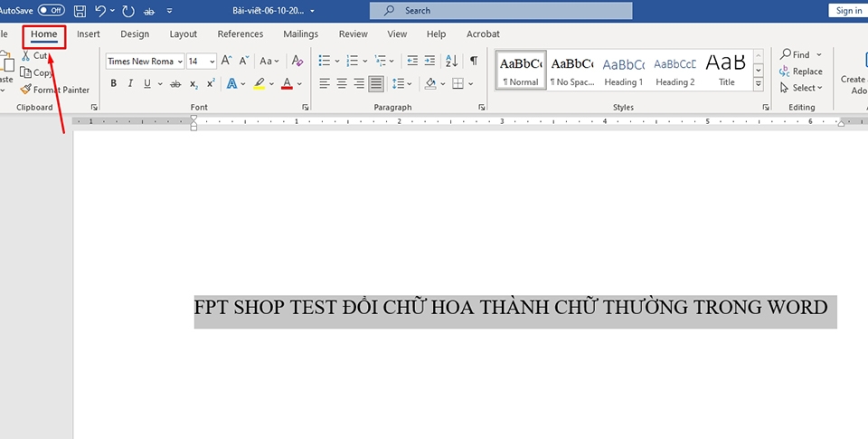
Task: Toggle italic formatting
Action: [130, 83]
